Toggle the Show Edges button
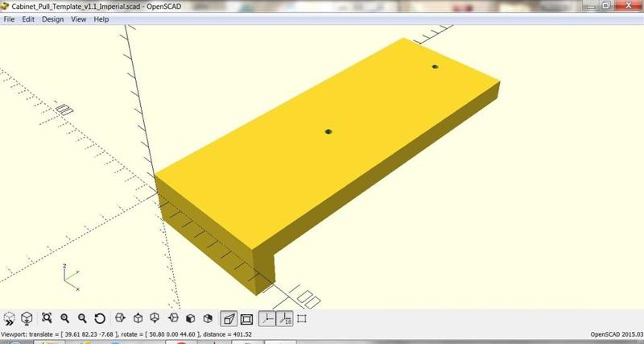The height and width of the screenshot is (344, 644). point(302,318)
